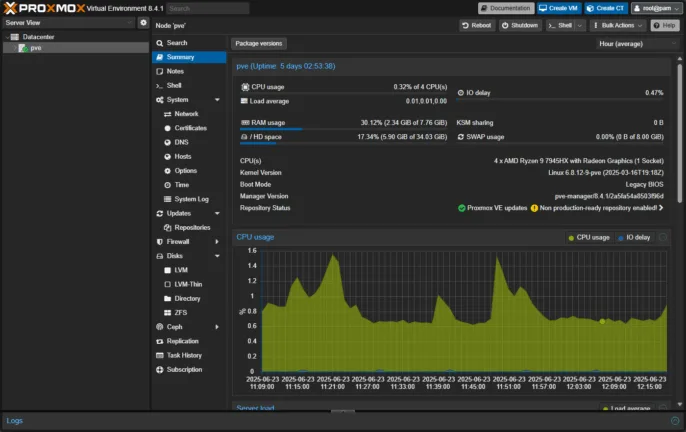Click the Documentation button
Screen dimensions: 686x432
pos(506,8)
